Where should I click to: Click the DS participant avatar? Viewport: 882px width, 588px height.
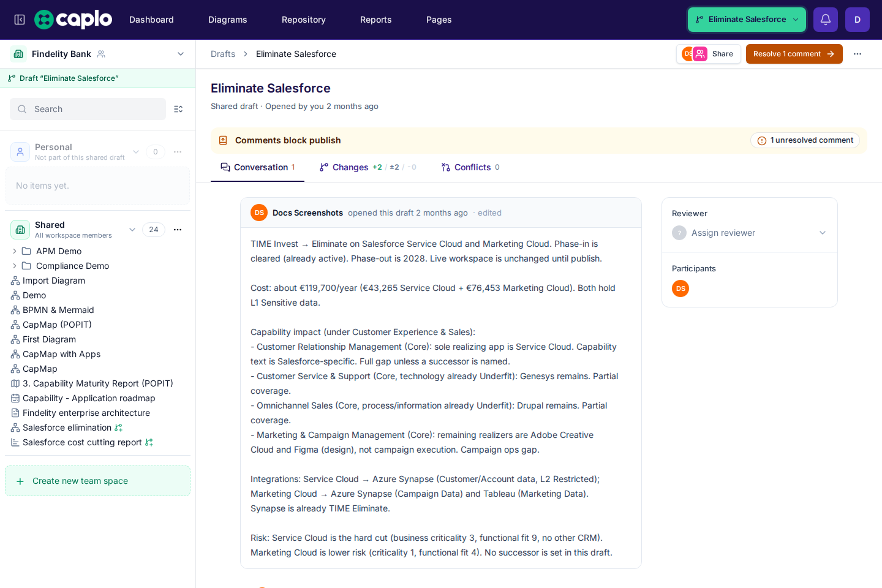pyautogui.click(x=680, y=288)
